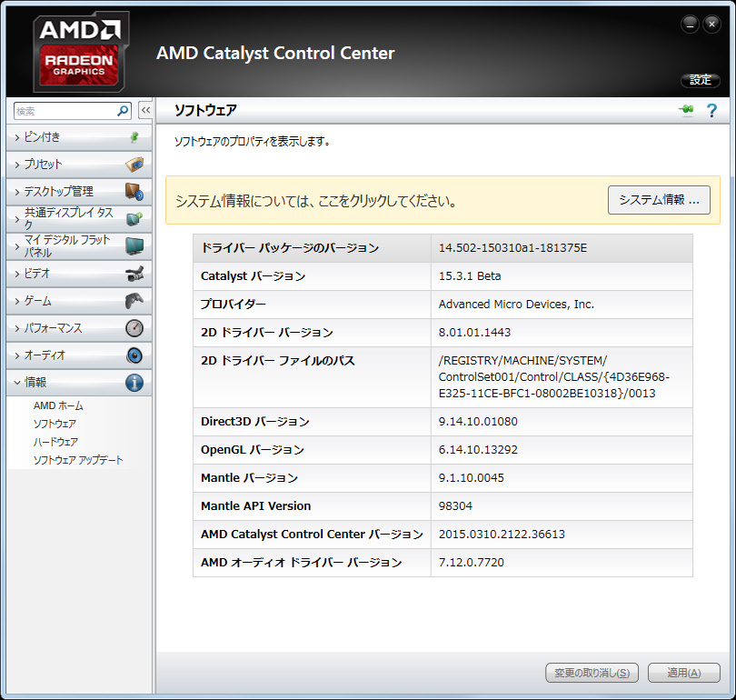Collapse the sidebar with double-chevron button
The image size is (736, 700).
pyautogui.click(x=145, y=111)
